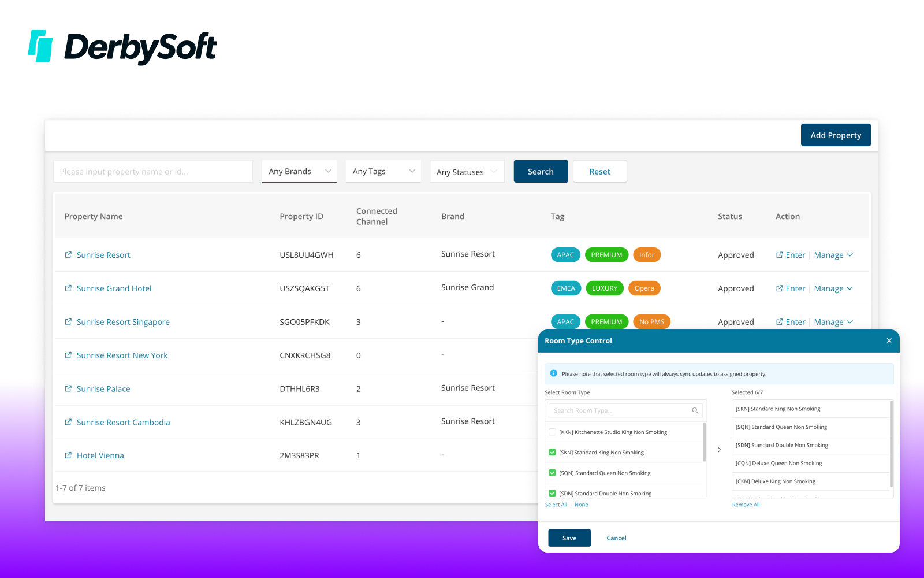Open external link icon beside Sunrise Palace
The width and height of the screenshot is (924, 578).
tap(68, 389)
